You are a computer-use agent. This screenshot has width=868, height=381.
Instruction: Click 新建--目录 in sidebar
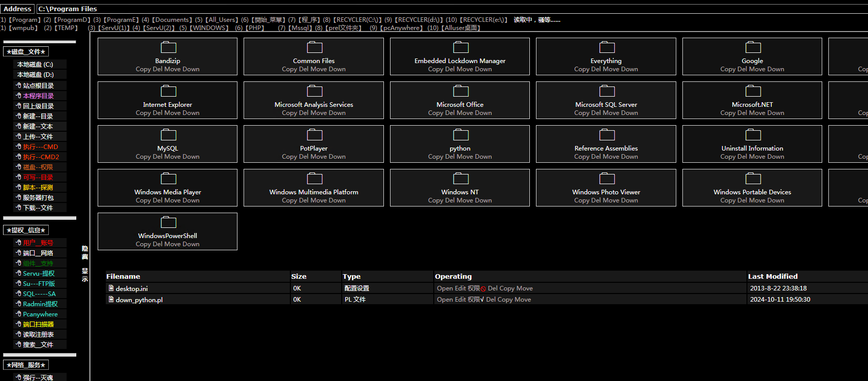pos(38,116)
